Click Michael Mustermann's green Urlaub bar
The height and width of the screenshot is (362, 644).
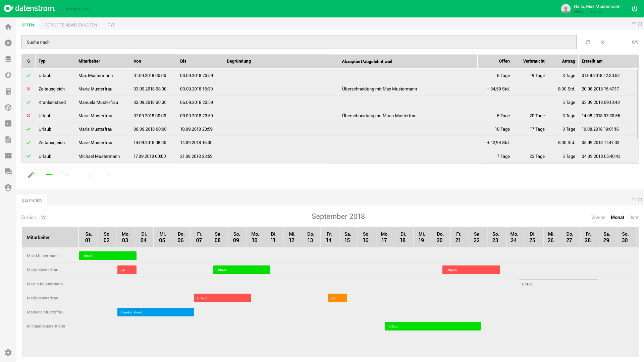pyautogui.click(x=433, y=326)
